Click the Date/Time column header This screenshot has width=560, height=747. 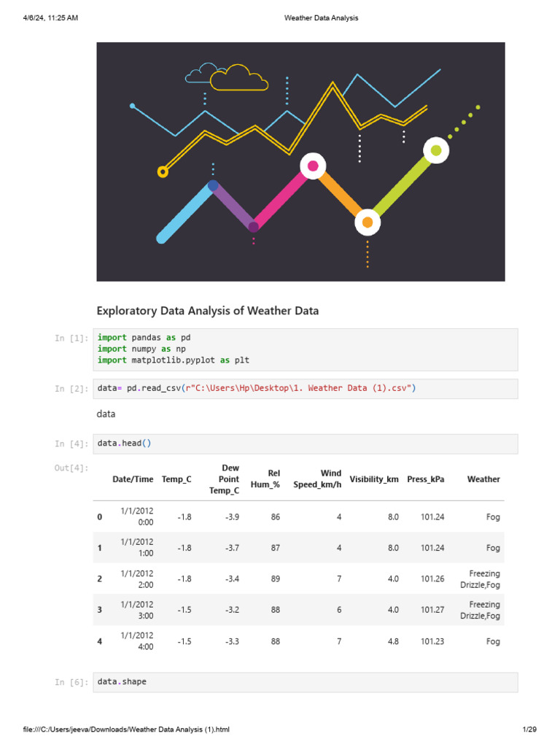[x=133, y=479]
